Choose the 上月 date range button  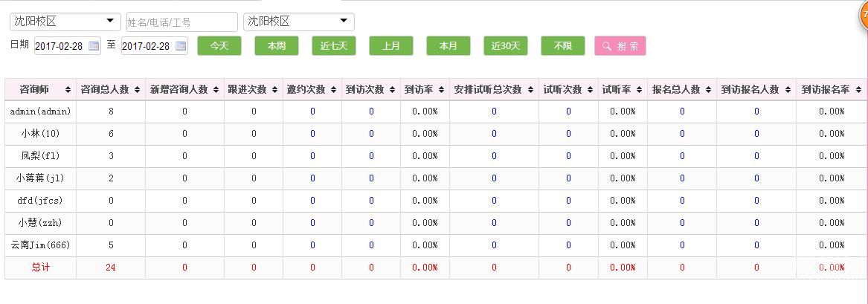click(390, 46)
